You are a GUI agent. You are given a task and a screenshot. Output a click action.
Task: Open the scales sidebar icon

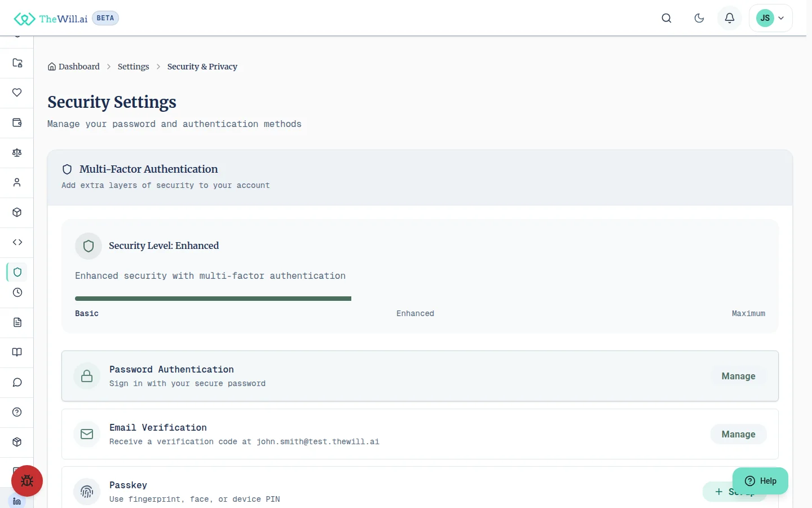click(x=17, y=152)
